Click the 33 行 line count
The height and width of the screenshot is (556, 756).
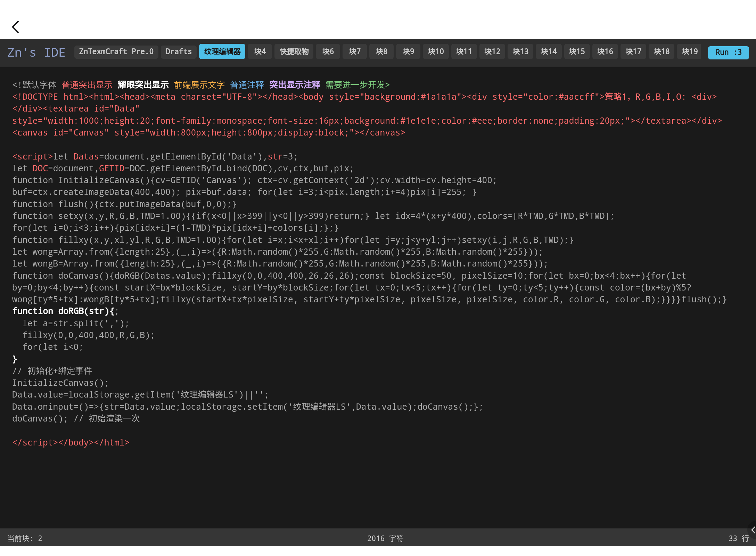(x=739, y=538)
